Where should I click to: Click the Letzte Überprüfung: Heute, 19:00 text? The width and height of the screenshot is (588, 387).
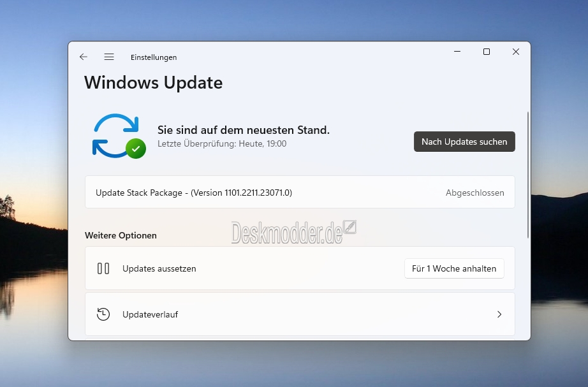222,143
